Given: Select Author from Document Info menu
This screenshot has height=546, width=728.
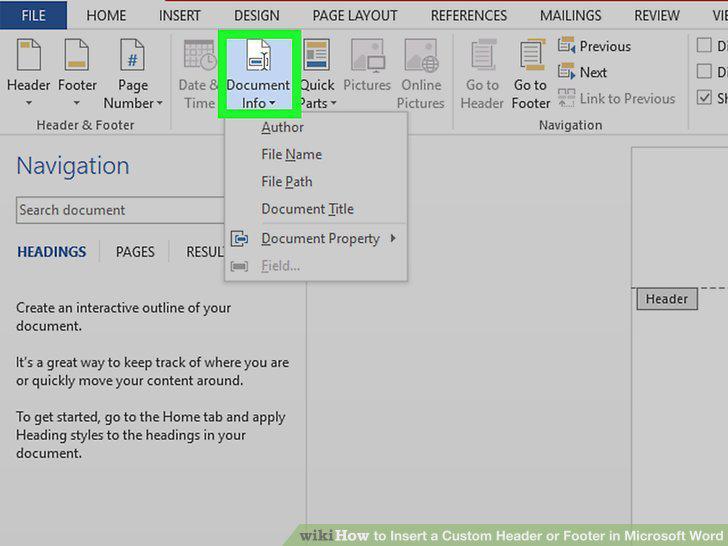Looking at the screenshot, I should [316, 127].
